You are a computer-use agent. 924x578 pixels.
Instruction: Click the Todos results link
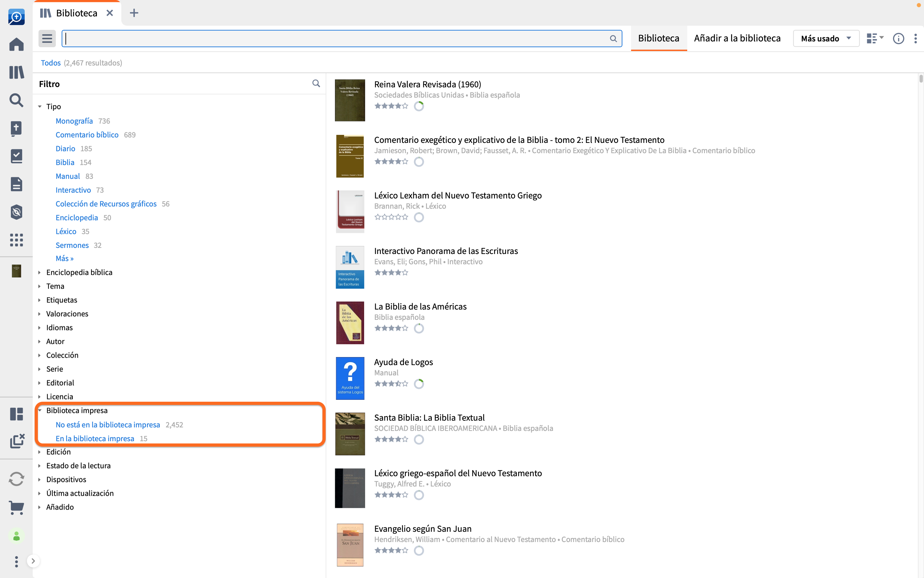click(x=51, y=63)
